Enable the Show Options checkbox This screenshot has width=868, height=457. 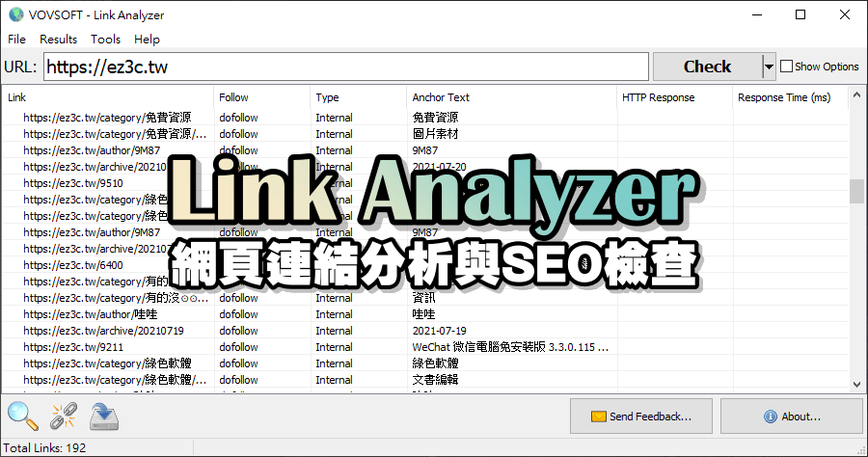click(786, 67)
